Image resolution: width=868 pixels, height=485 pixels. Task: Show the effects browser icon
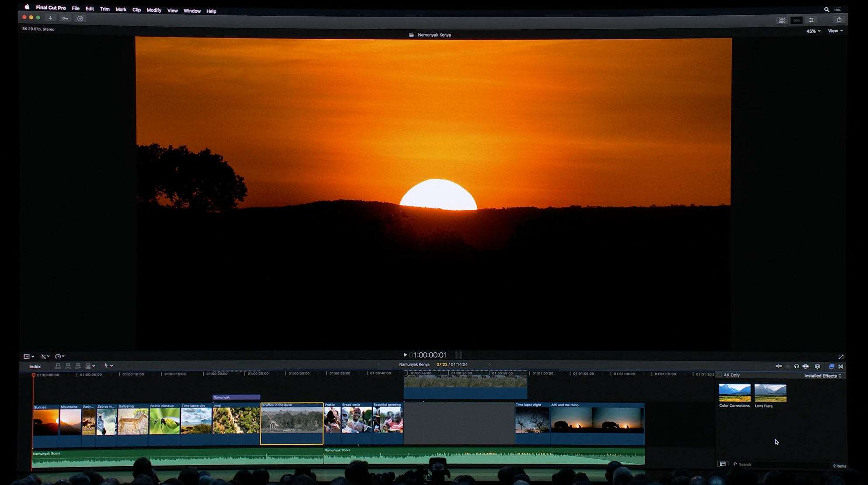(x=832, y=367)
